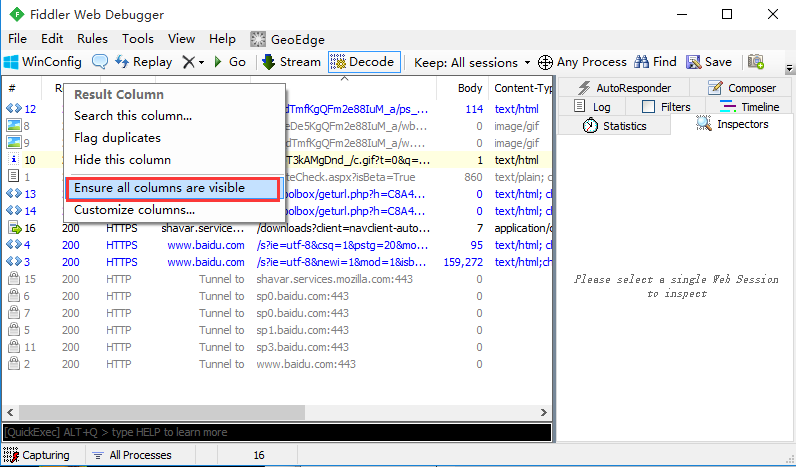Viewport: 796px width, 467px height.
Task: Select session 3 www.baidu.com host
Action: point(206,262)
